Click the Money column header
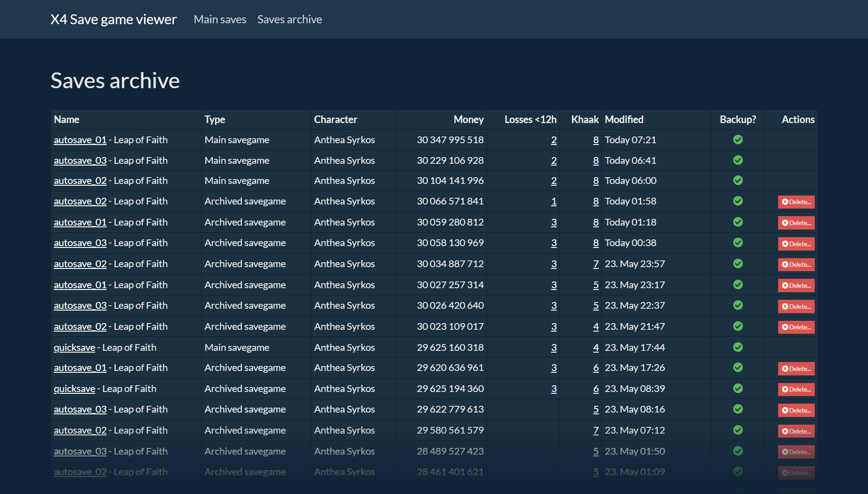Image resolution: width=868 pixels, height=494 pixels. pyautogui.click(x=468, y=119)
